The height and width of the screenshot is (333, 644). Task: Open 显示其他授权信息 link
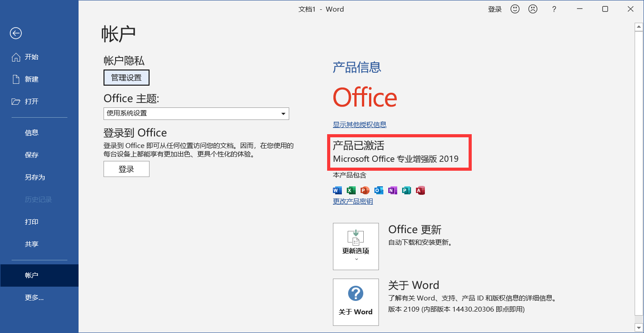(360, 125)
